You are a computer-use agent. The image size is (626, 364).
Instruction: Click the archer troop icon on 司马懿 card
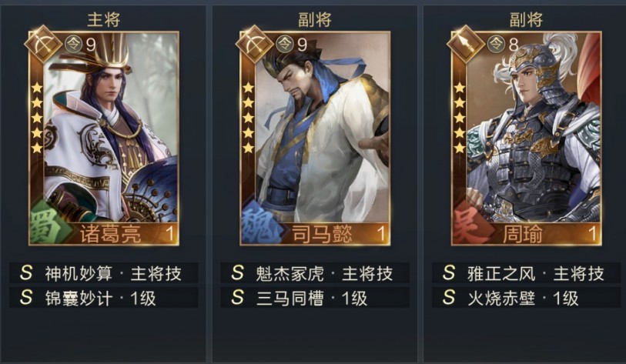click(x=254, y=45)
